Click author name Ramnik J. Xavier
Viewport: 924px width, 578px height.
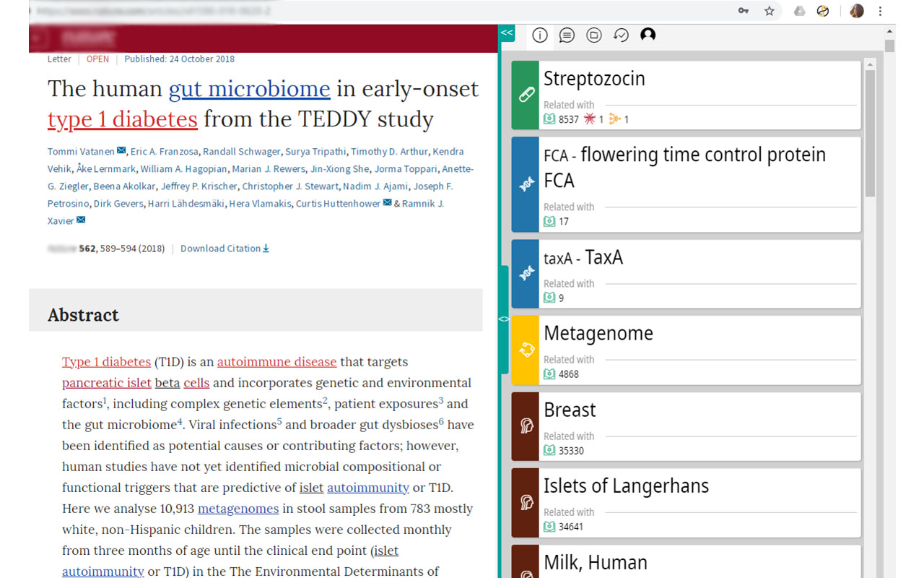423,204
